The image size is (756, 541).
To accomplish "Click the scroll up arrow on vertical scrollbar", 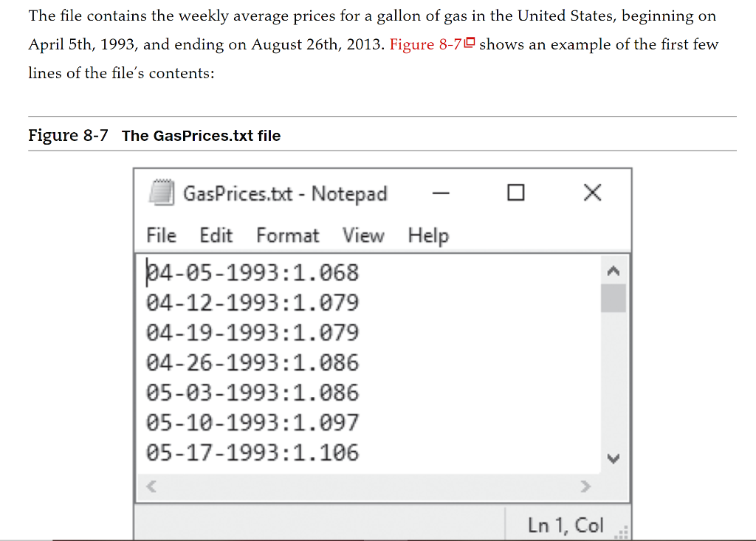I will pos(613,271).
